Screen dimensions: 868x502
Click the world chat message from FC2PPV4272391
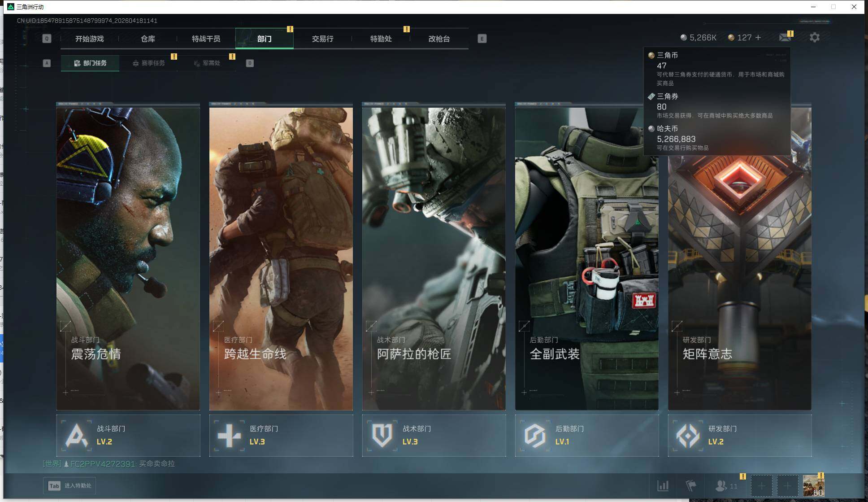point(109,464)
